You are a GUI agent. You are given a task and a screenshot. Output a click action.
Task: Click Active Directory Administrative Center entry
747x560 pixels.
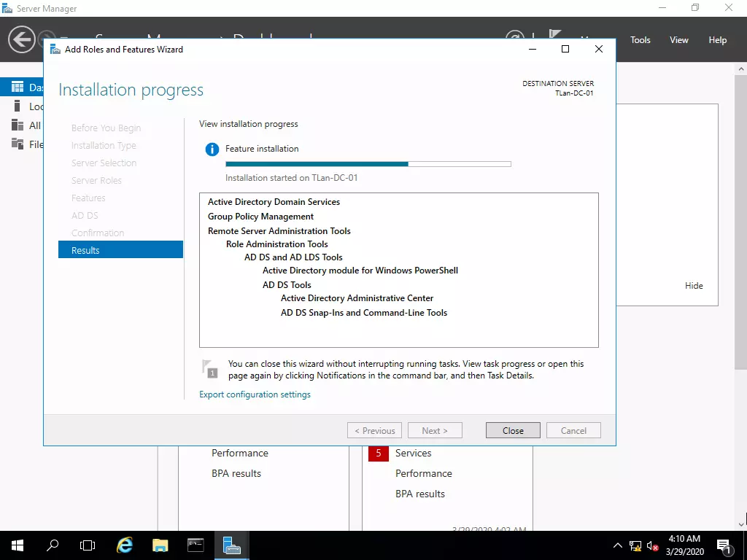pos(357,298)
